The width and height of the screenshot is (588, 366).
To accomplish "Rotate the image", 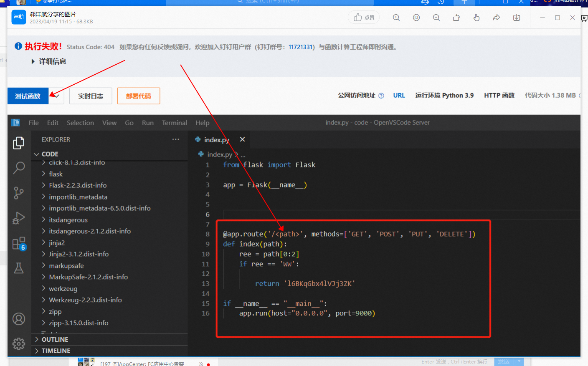I will (456, 18).
